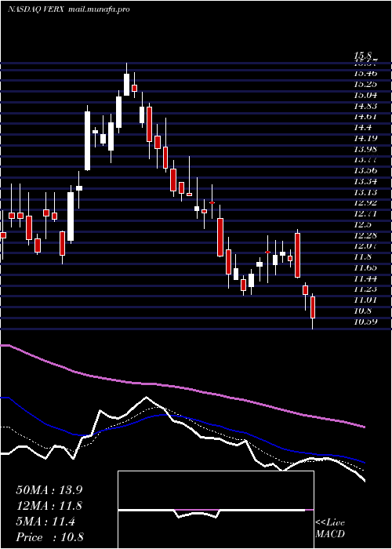Select the 12.92 price axis label
The width and height of the screenshot is (392, 549).
pyautogui.click(x=365, y=203)
